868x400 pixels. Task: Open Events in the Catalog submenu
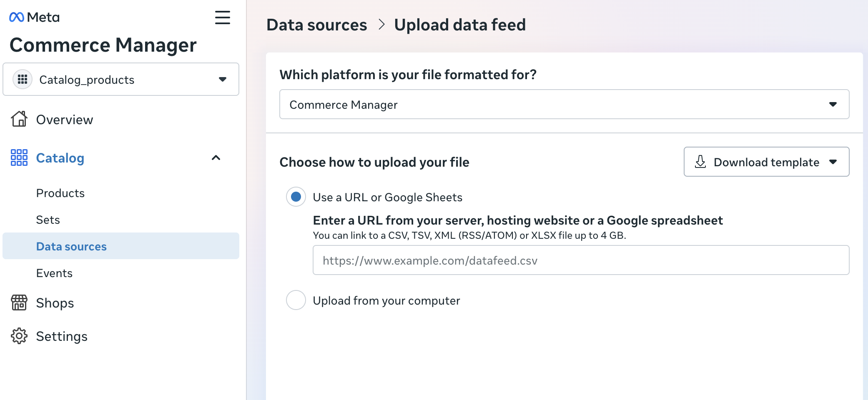pyautogui.click(x=54, y=273)
